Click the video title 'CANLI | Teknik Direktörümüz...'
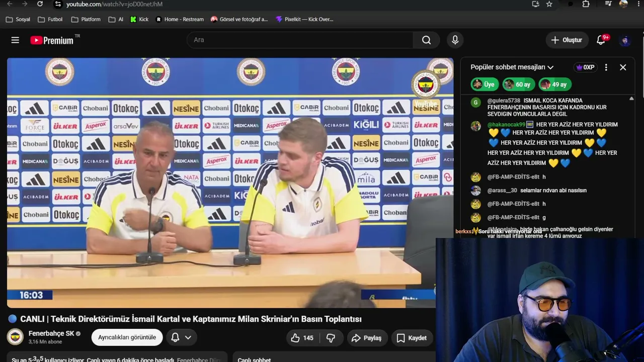 pyautogui.click(x=191, y=319)
